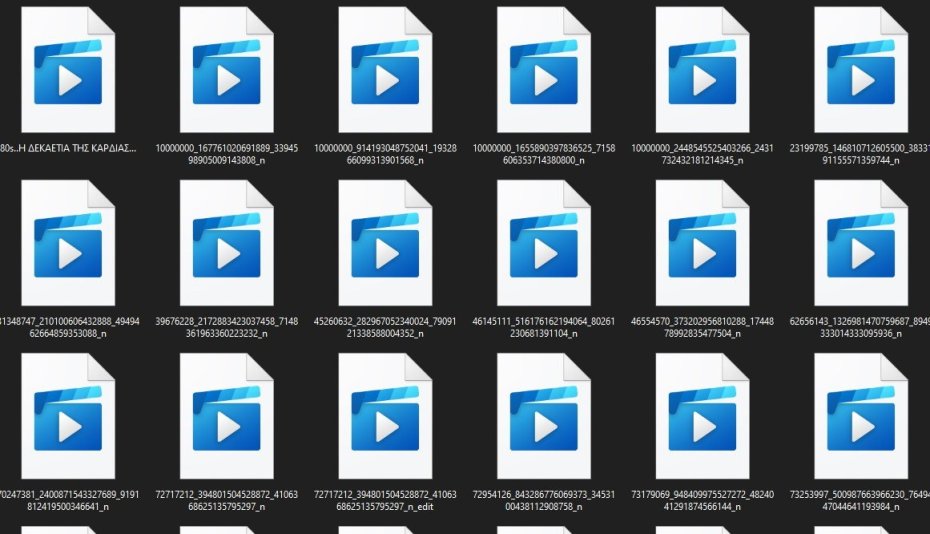Click file name ending 98905009143808_n

click(x=227, y=154)
